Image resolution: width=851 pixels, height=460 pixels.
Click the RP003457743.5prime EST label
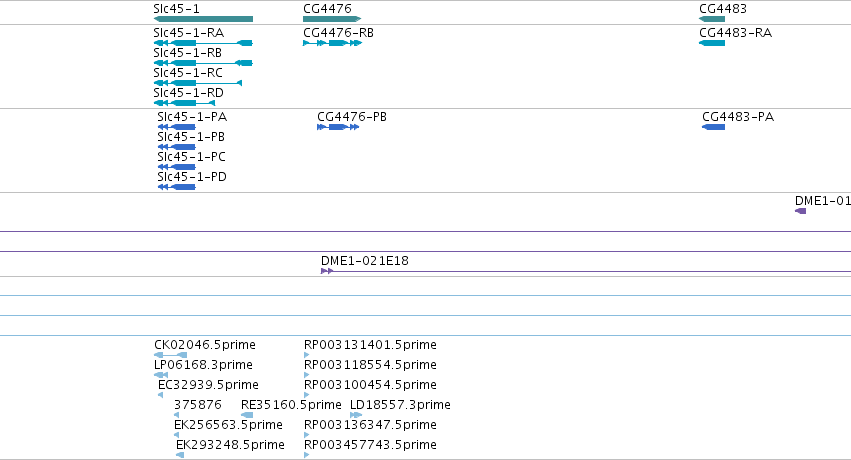[370, 445]
